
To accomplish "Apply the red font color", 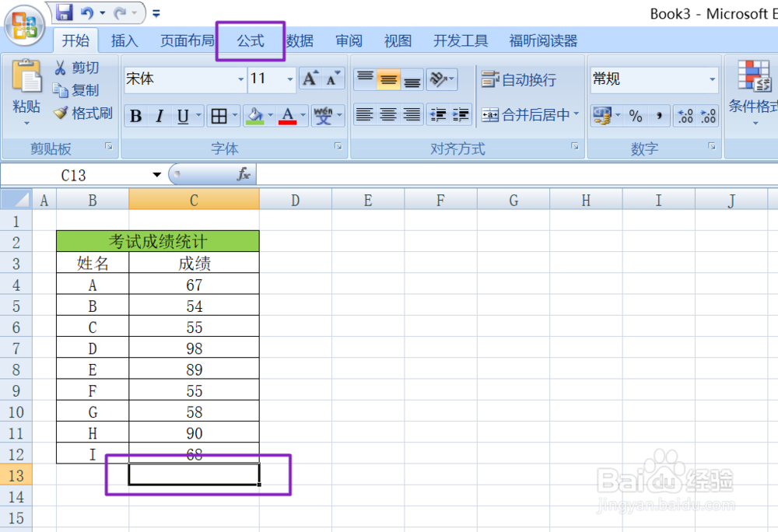I will tap(287, 116).
